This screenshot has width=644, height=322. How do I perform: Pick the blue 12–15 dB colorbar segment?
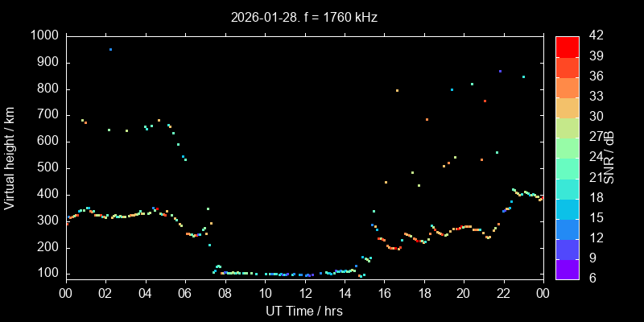pos(566,229)
